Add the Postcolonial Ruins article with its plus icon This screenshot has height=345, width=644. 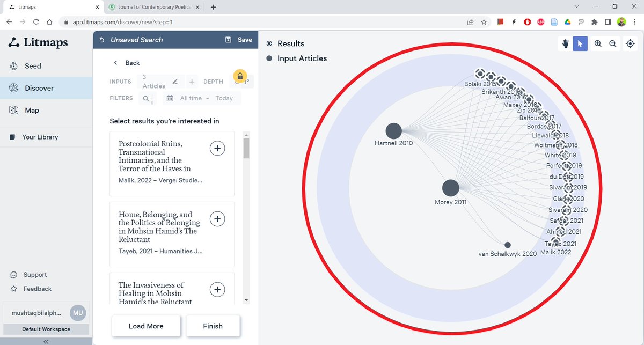click(x=217, y=148)
